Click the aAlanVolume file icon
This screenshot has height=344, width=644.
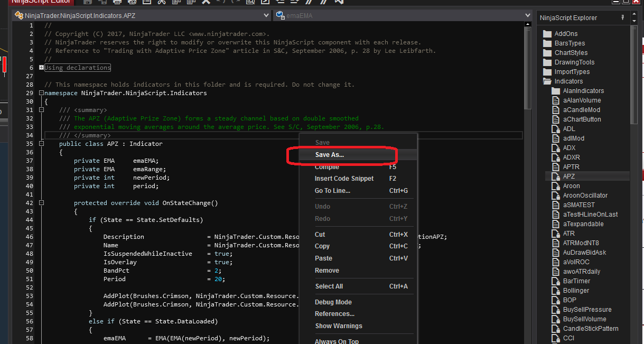tap(555, 100)
